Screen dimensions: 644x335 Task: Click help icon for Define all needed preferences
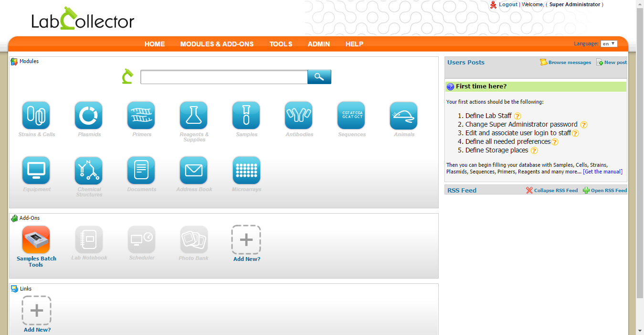(x=555, y=142)
